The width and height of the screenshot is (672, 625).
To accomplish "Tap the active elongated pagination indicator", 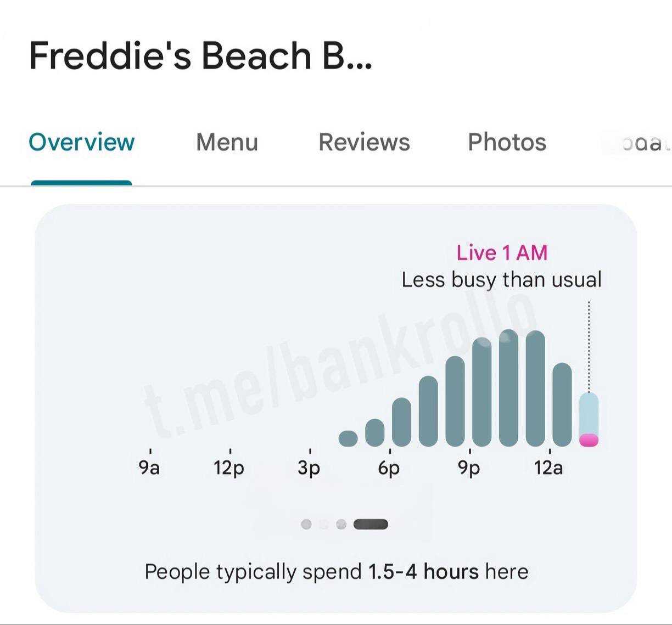I will [x=371, y=525].
